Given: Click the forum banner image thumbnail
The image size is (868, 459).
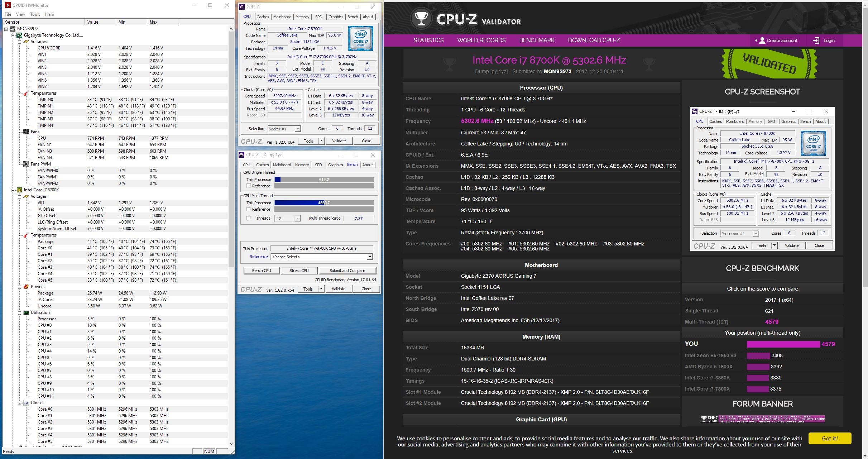Looking at the screenshot, I should coord(762,419).
